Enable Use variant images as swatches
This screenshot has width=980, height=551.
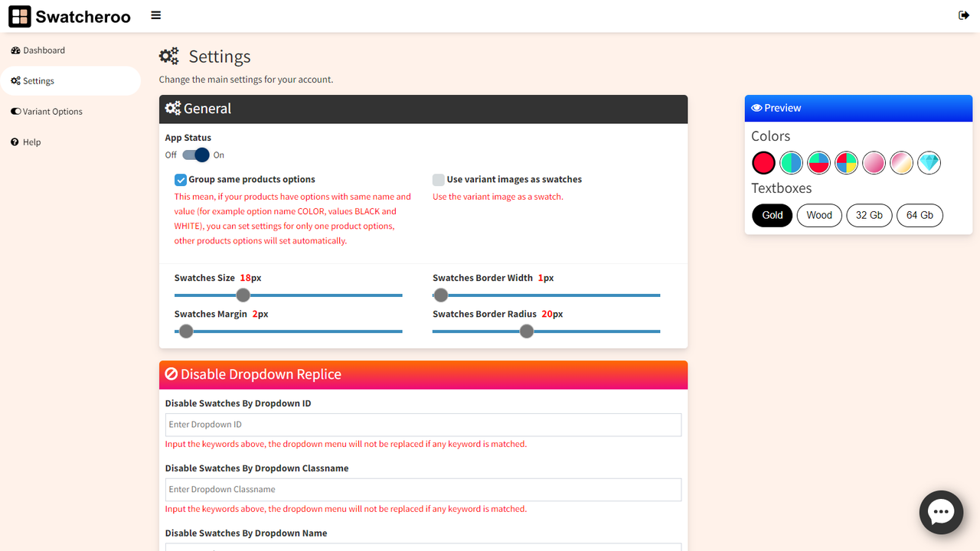[438, 179]
